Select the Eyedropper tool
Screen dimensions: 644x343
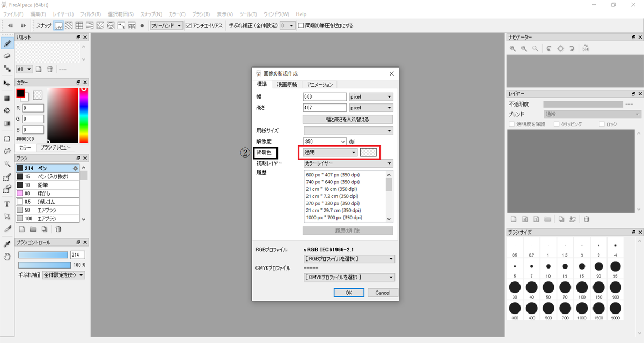[7, 244]
